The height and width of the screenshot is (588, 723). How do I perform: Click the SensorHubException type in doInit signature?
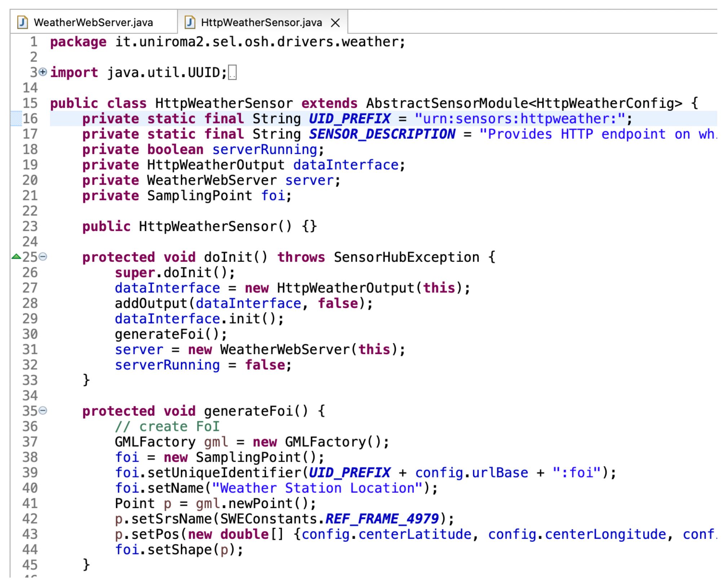coord(406,257)
